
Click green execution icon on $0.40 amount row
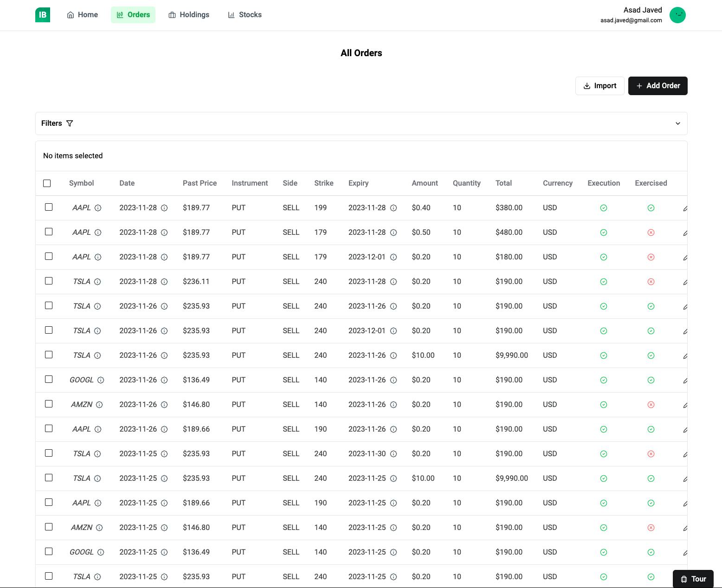[604, 208]
